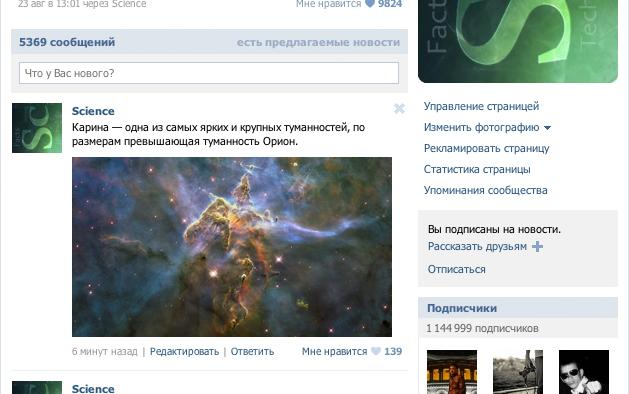Open Статистика страницы
Viewport: 629px width, 394px height.
477,169
